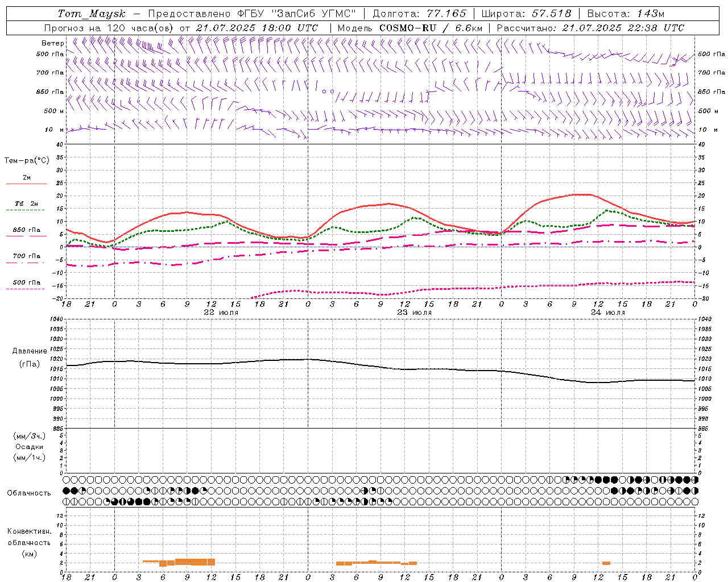Select the 'Широта: 57.518' latitude value
Screen dimensions: 728x582
click(526, 14)
